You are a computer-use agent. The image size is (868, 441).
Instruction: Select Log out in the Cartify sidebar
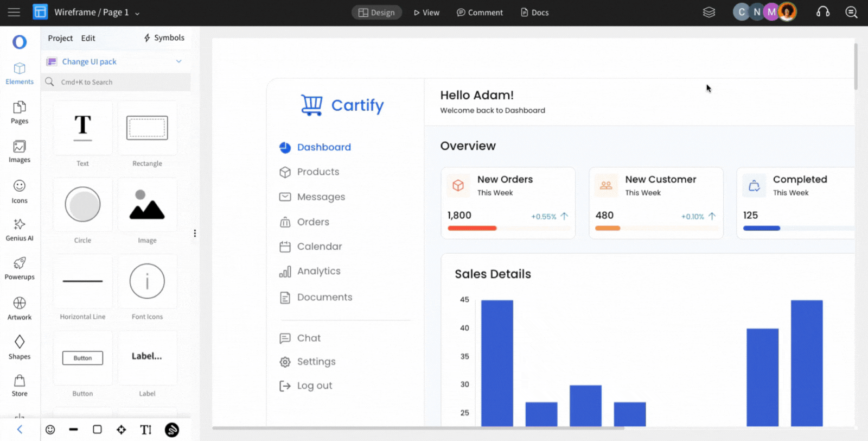pos(305,386)
